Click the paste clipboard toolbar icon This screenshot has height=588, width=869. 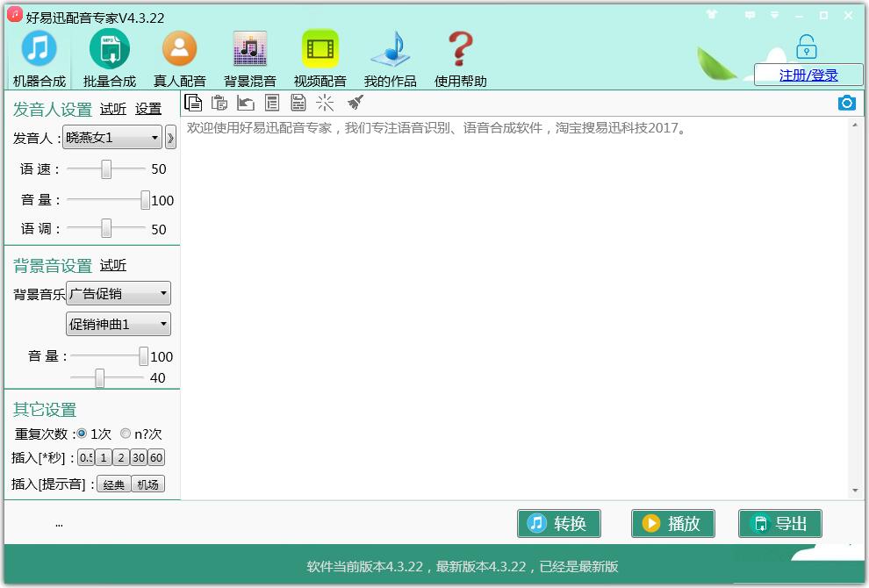pyautogui.click(x=219, y=104)
